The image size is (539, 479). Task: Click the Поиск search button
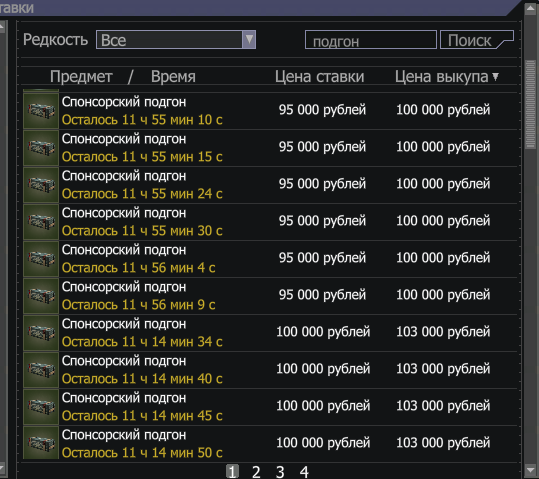tap(477, 40)
